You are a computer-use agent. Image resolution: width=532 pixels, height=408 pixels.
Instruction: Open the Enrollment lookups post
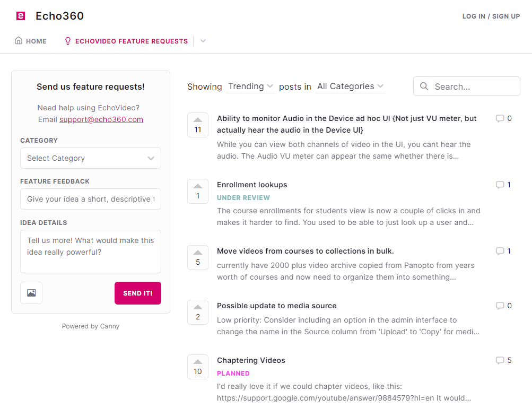tap(252, 185)
